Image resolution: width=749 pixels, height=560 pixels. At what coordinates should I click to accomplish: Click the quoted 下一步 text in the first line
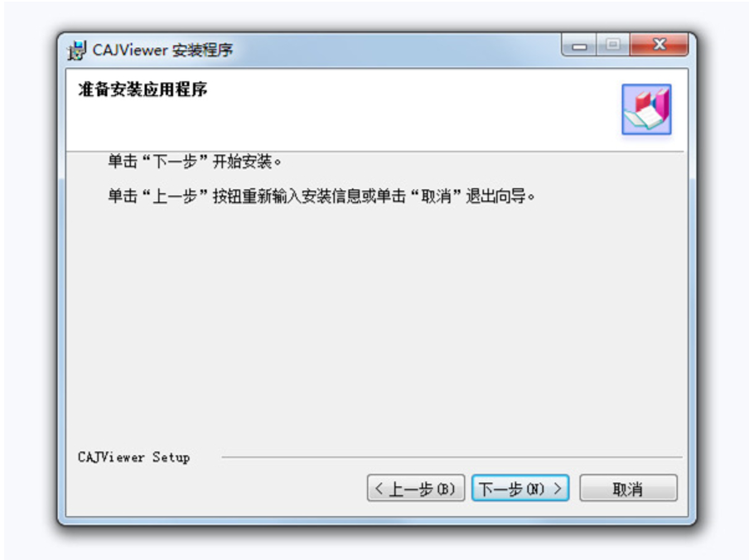click(x=174, y=162)
